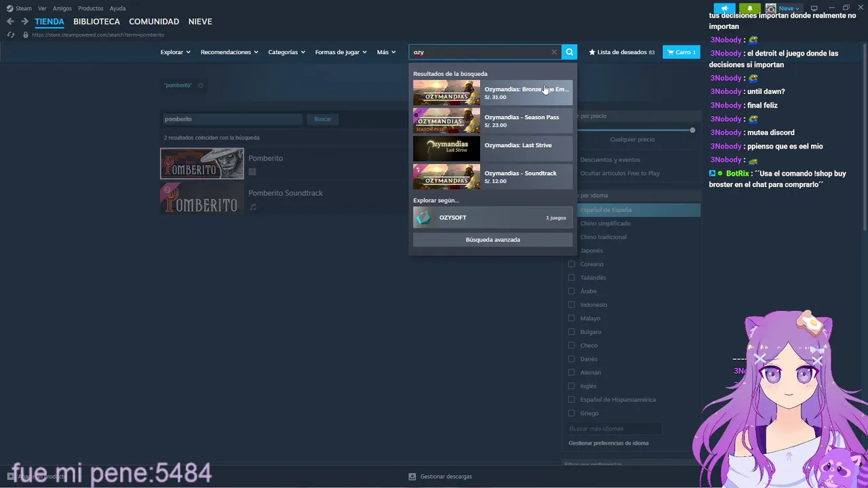868x488 pixels.
Task: Clear the 'ozy' search text
Action: (x=554, y=52)
